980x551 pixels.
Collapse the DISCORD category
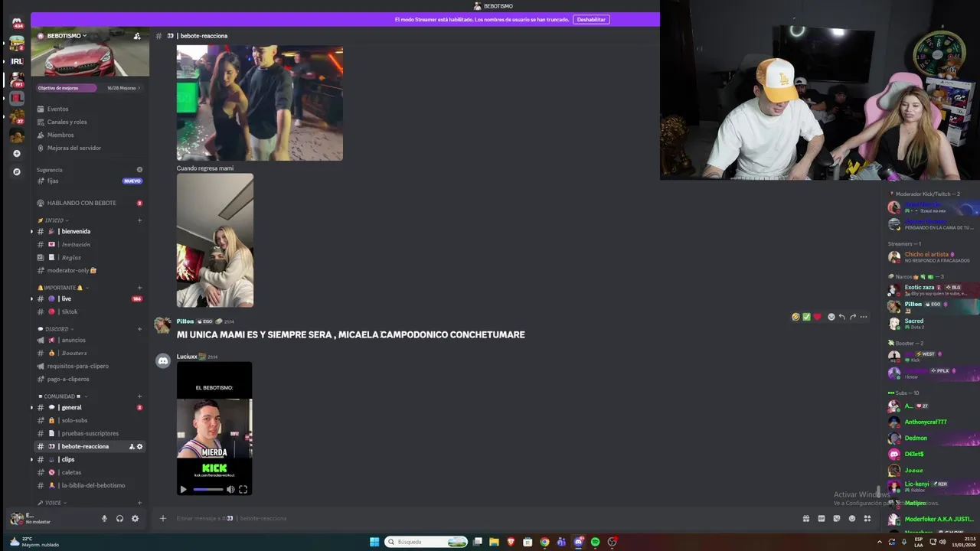tap(57, 329)
